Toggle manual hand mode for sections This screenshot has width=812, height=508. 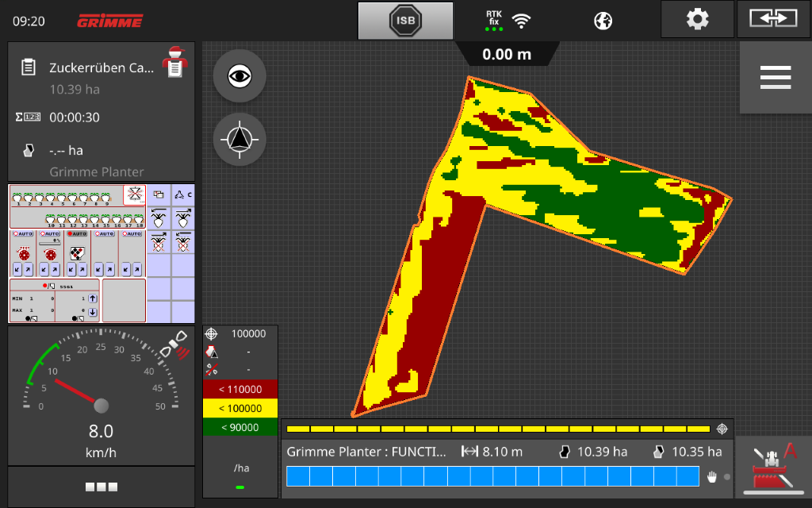pos(713,477)
